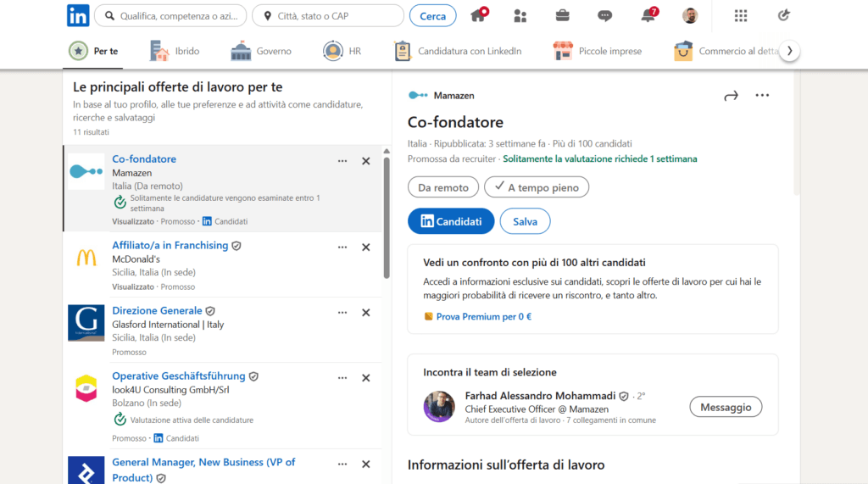The width and height of the screenshot is (868, 484).
Task: Open more options for Direzione Generale
Action: (x=342, y=313)
